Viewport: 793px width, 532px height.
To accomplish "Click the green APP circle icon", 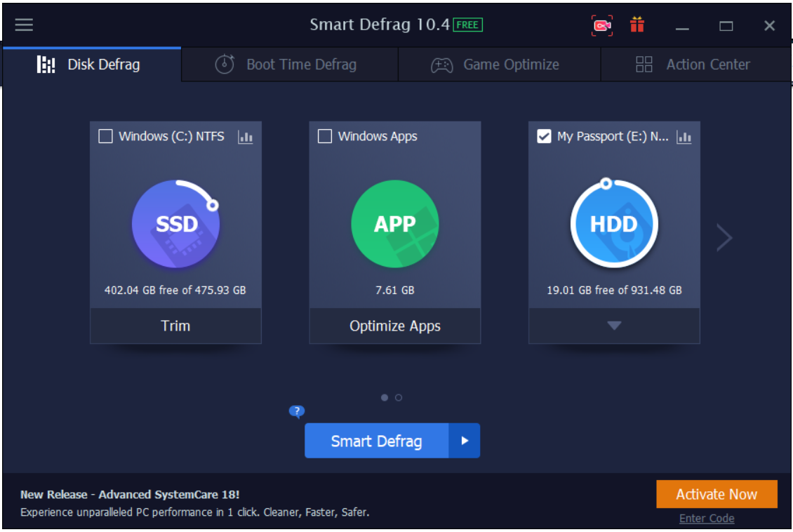I will (395, 224).
